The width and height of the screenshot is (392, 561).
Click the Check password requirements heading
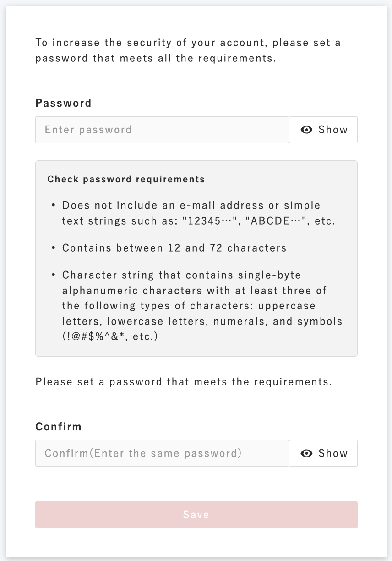coord(126,179)
